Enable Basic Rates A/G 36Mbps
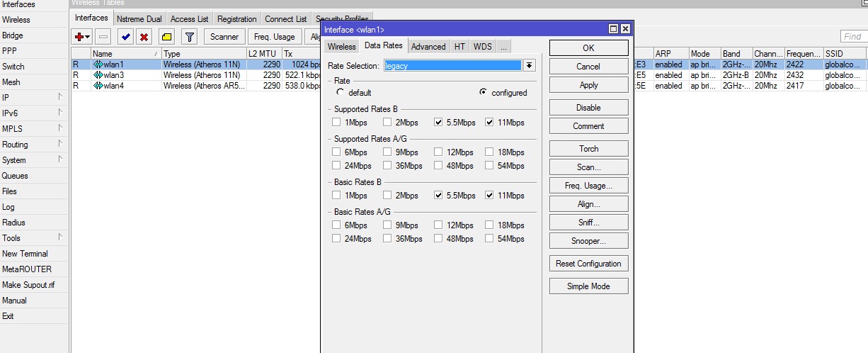Viewport: 868px width, 353px height. click(387, 238)
